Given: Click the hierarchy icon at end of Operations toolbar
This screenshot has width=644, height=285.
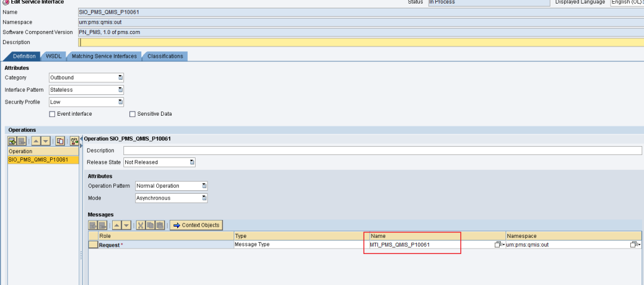Looking at the screenshot, I should pos(75,141).
